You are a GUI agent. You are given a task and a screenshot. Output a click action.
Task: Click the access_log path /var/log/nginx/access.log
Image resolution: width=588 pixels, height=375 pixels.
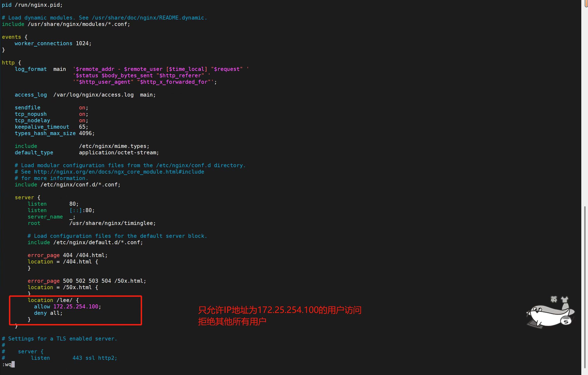point(93,95)
